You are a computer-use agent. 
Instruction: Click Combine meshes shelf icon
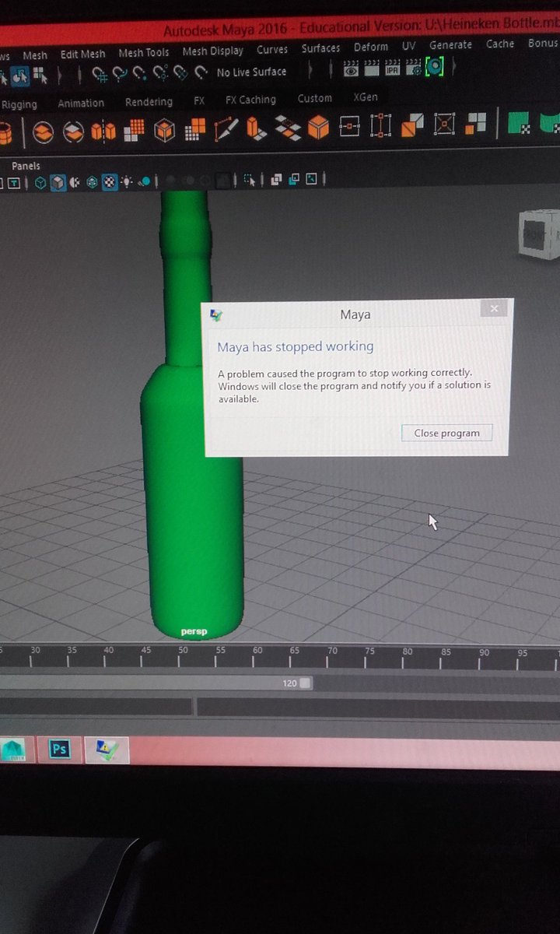[x=43, y=132]
